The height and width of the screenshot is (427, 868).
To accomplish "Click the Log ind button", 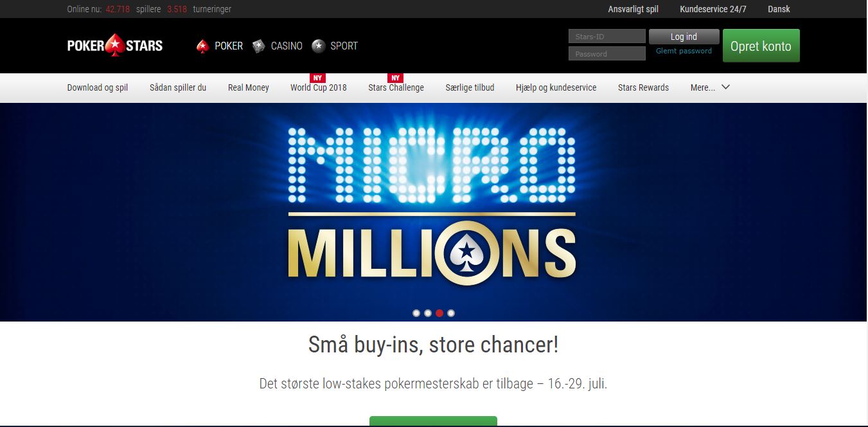I will pyautogui.click(x=684, y=37).
